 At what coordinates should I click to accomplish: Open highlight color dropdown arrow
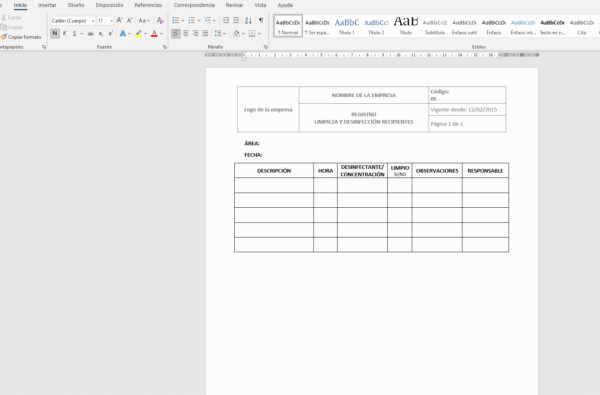pos(145,34)
